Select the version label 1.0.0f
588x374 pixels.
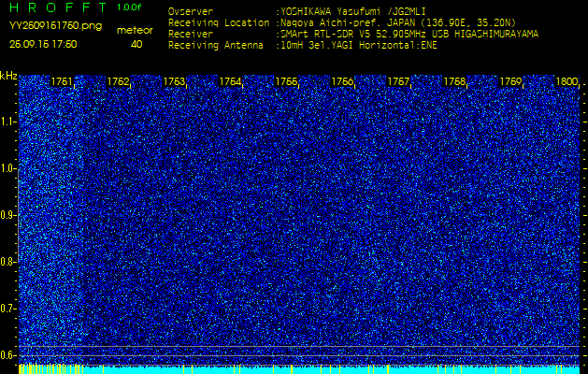[129, 7]
